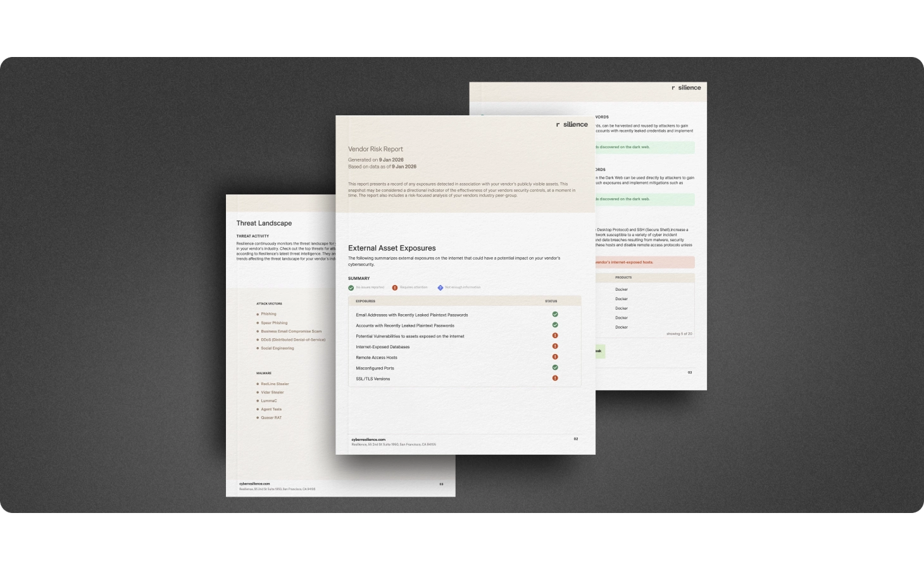Click the DDoS (Distributed Denial-of-Service) item

[293, 339]
